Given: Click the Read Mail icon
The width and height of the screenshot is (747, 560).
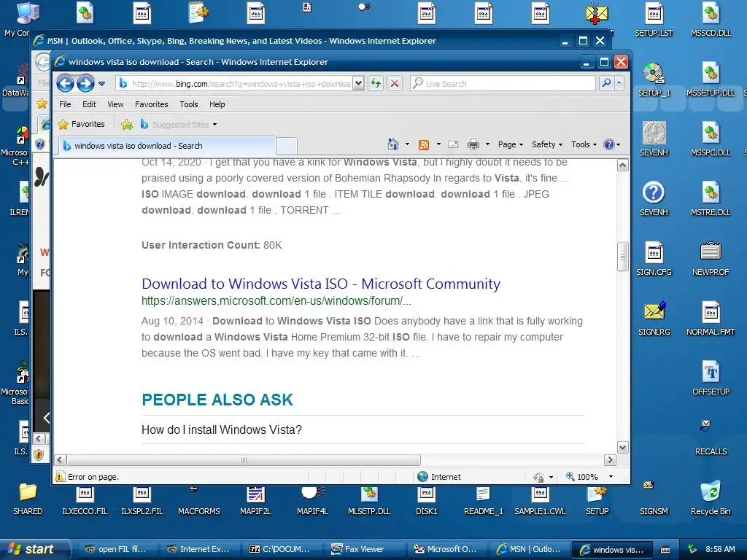Looking at the screenshot, I should [453, 144].
